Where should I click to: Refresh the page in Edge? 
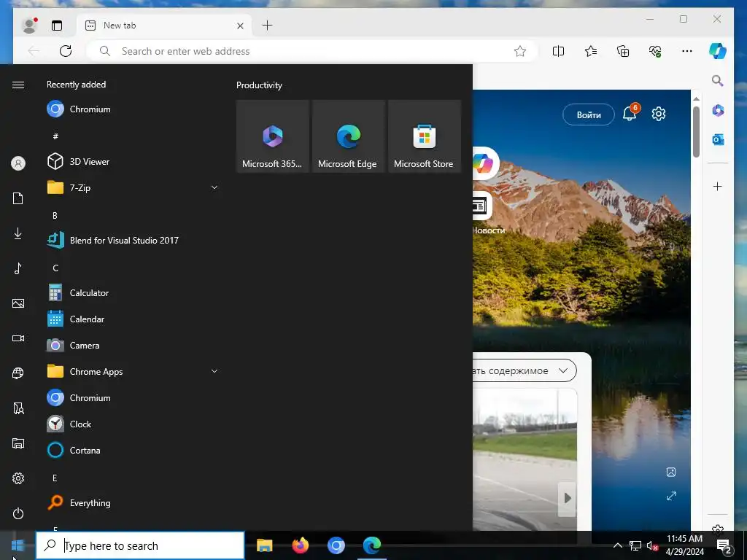66,51
